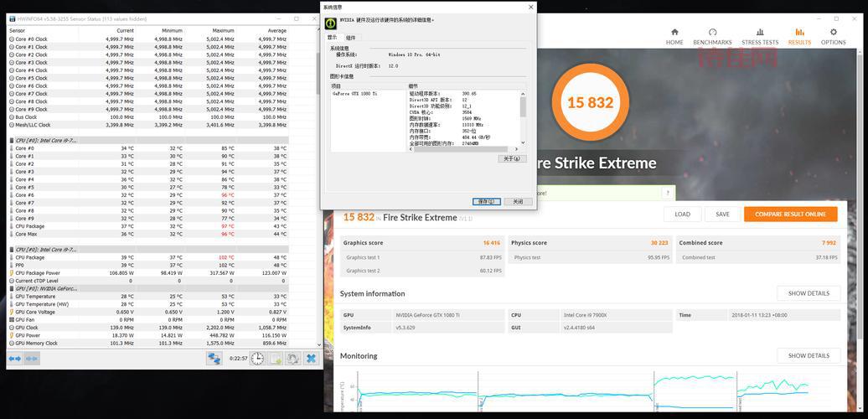Click the HWiNFO shrink columns arrows icon
868x419 pixels.
[32, 359]
